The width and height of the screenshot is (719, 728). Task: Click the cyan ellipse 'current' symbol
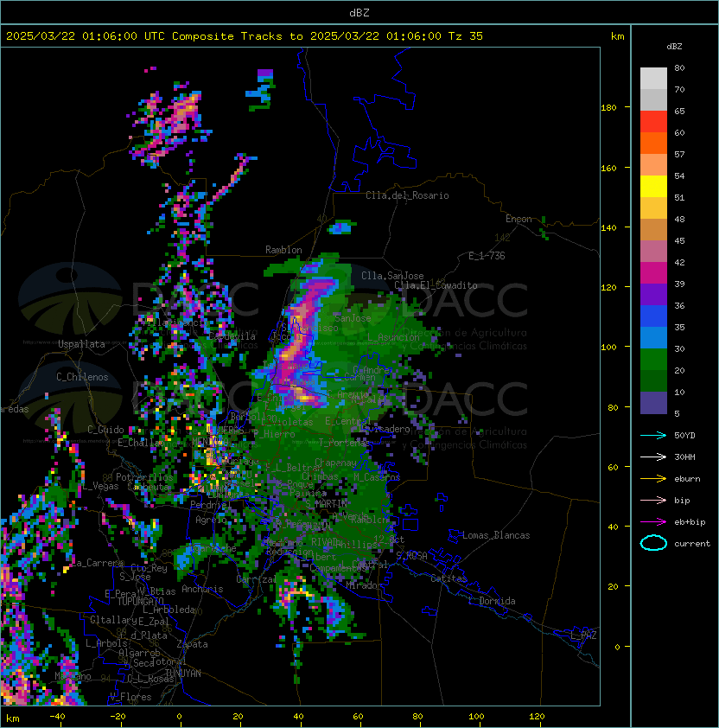coord(653,543)
